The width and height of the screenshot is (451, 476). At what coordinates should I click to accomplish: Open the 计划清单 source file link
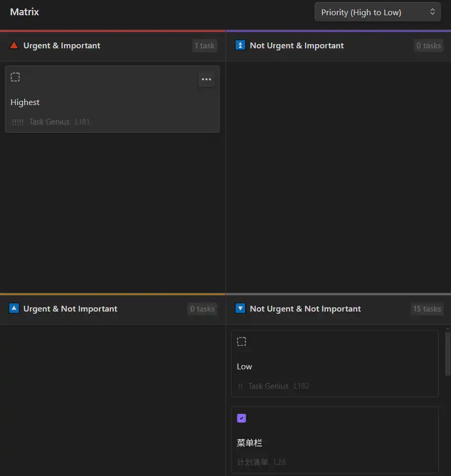click(253, 462)
